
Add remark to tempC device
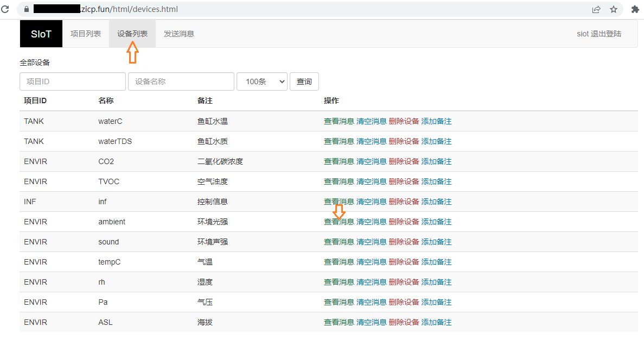pos(436,262)
